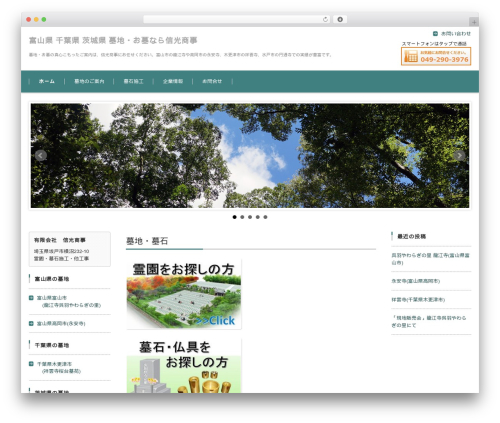Viewport: 500px width, 423px height.
Task: Open the 墓石施工 menu item
Action: pos(133,81)
